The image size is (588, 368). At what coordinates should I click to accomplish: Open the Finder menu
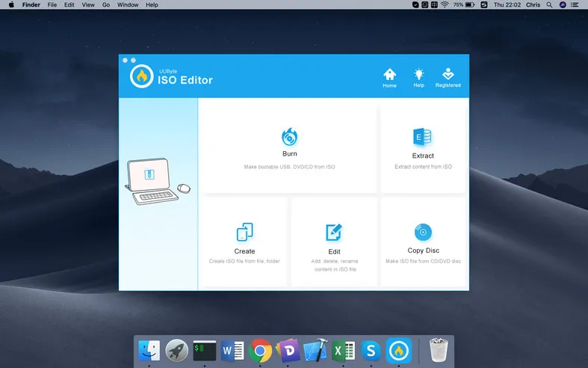[x=31, y=5]
